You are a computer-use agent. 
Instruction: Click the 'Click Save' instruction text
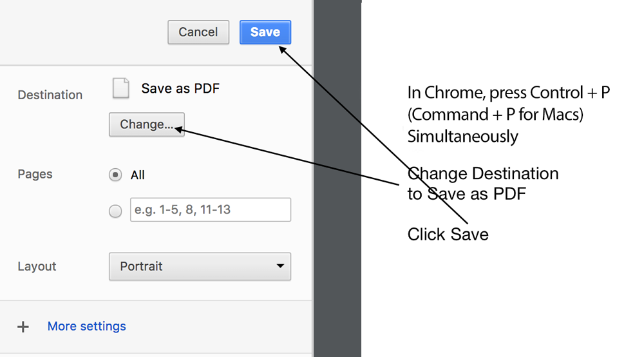448,235
